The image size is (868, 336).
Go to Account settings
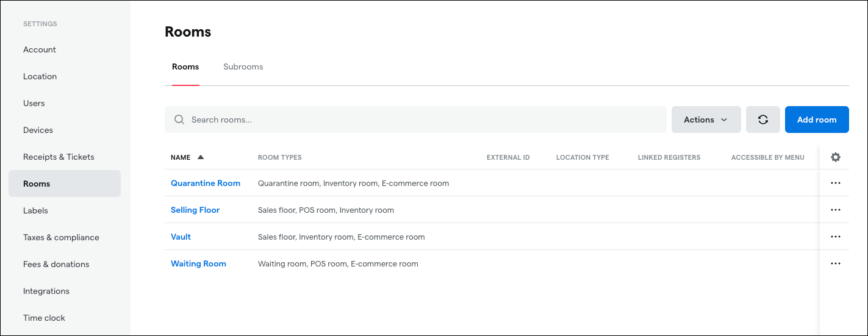point(40,49)
